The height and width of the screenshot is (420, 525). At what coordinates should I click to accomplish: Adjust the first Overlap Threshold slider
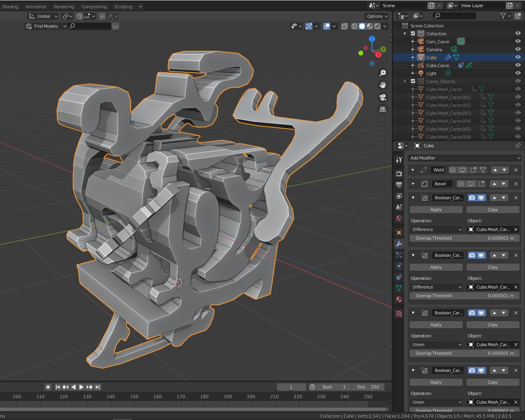point(464,238)
